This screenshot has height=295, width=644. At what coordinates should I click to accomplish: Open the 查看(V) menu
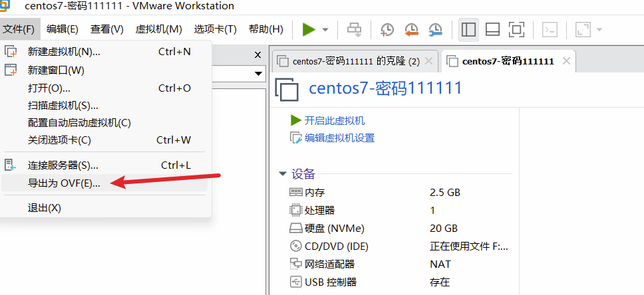[107, 29]
